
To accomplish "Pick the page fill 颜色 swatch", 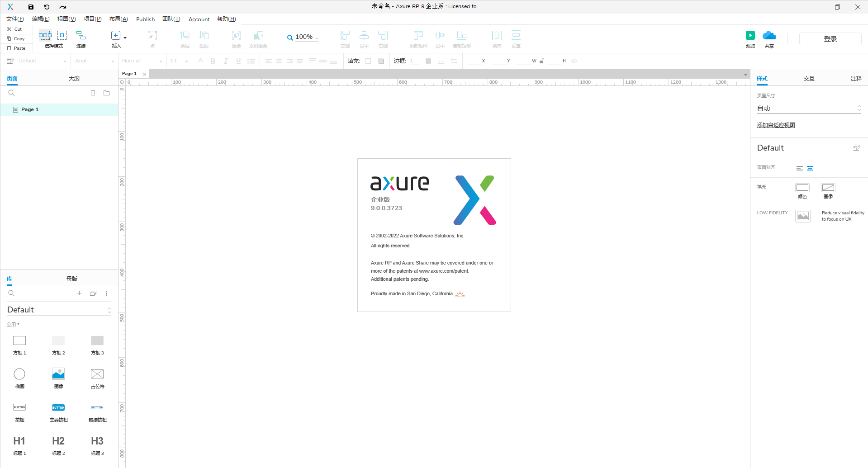I will (802, 188).
